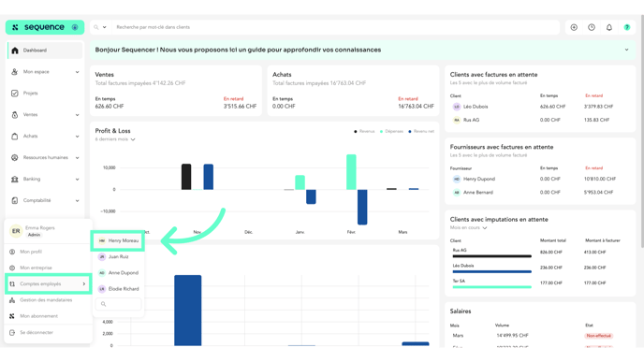Click the Achats summary card title
The image size is (644, 362).
pyautogui.click(x=282, y=75)
